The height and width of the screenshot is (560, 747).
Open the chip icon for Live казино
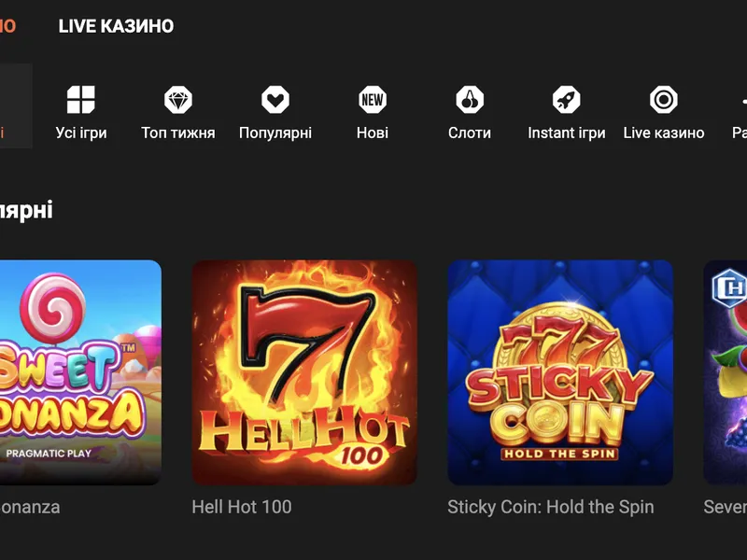coord(664,100)
